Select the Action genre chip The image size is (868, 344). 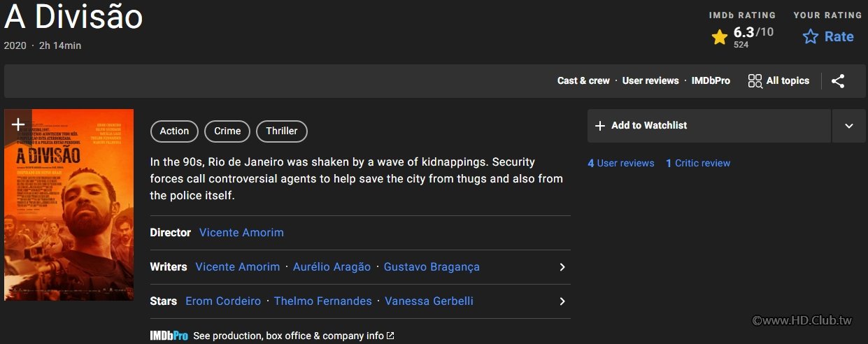pyautogui.click(x=174, y=131)
